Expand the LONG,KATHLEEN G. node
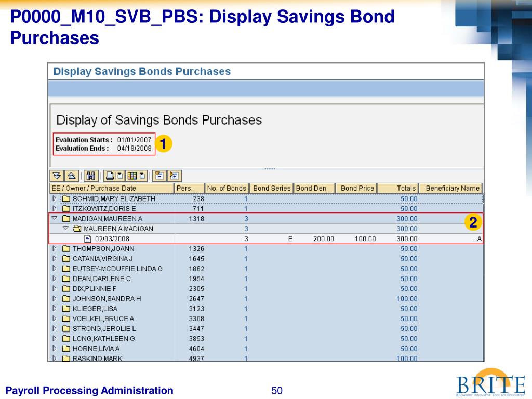 [54, 339]
